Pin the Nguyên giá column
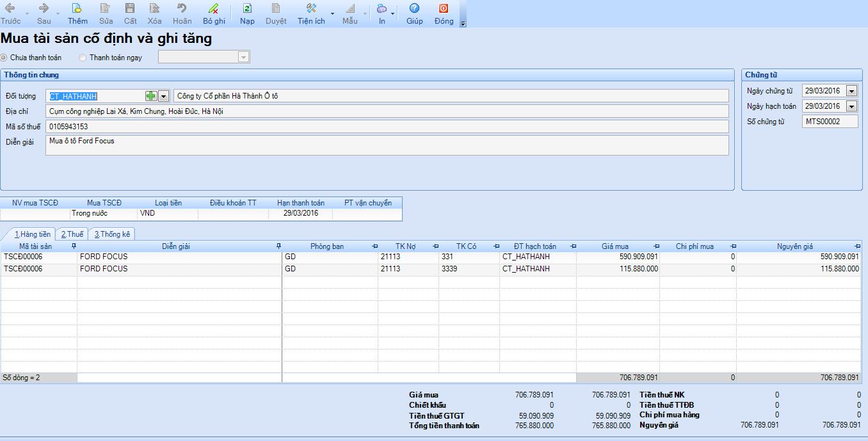The height and width of the screenshot is (441, 868). pos(857,246)
